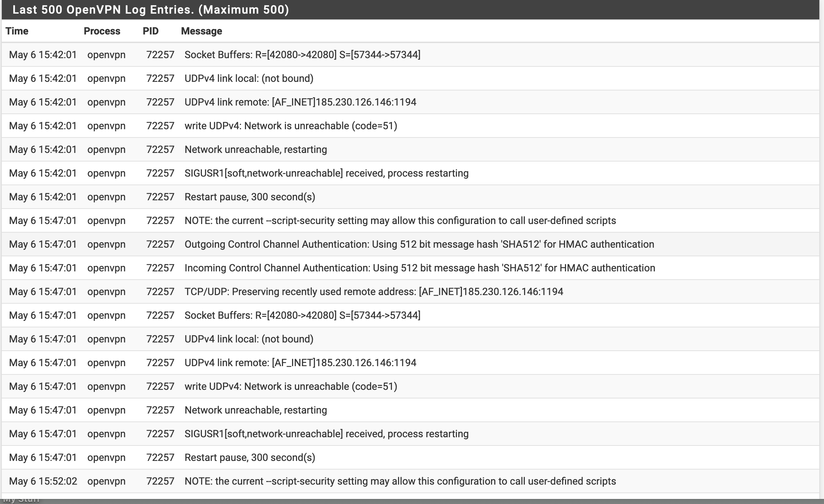Viewport: 824px width, 504px height.
Task: Select the first UDPv4 link local entry at 15:42:01
Action: [411, 78]
